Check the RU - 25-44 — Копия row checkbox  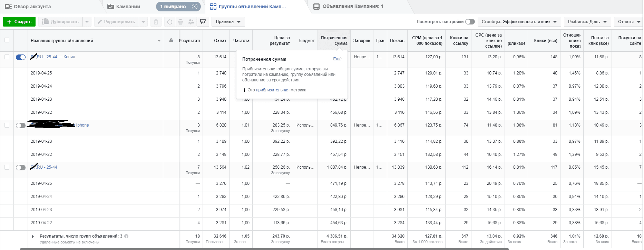click(x=7, y=57)
